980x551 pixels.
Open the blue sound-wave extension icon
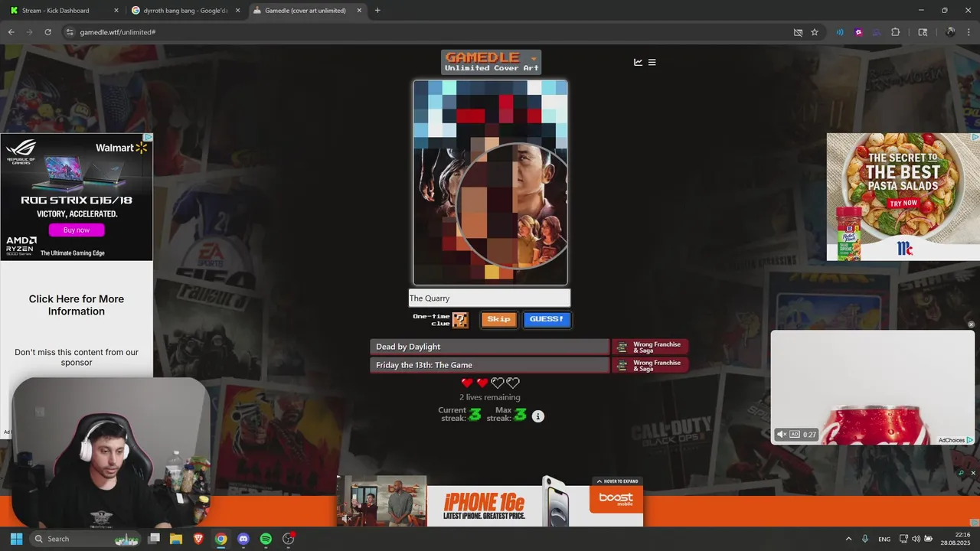coord(840,32)
